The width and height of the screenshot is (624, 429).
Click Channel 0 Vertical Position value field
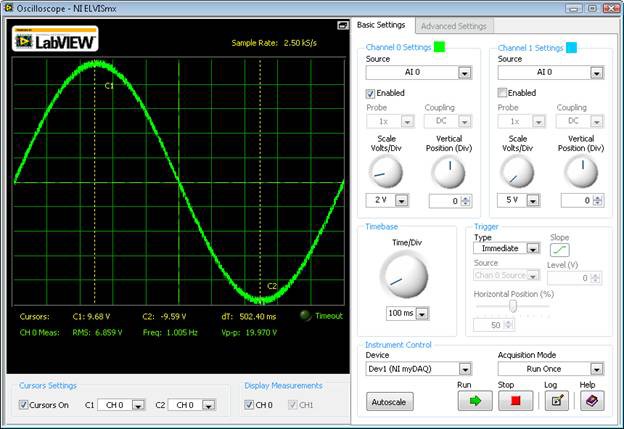[x=445, y=201]
